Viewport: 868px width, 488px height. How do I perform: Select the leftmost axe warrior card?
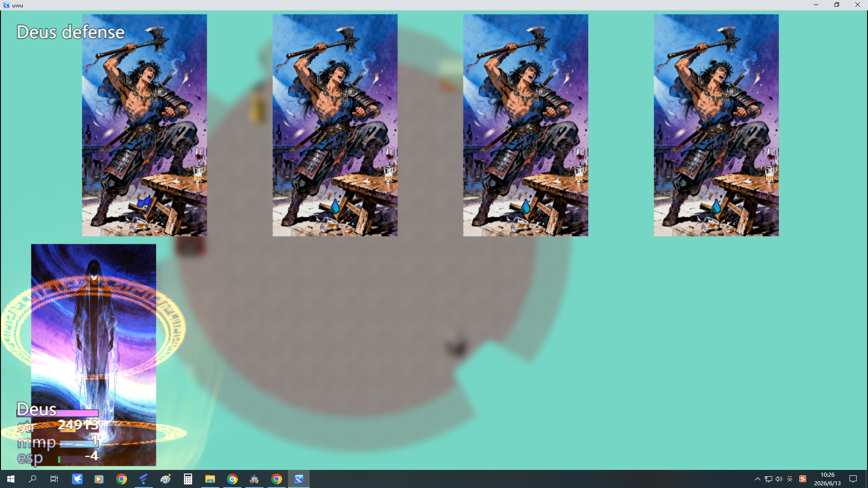click(x=144, y=125)
